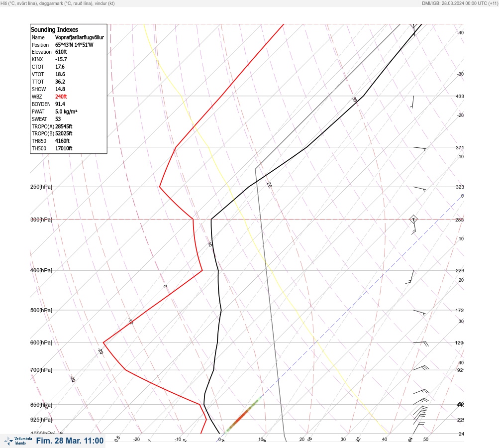Select the station name Vopnafjarðarflugvöllur

80,37
